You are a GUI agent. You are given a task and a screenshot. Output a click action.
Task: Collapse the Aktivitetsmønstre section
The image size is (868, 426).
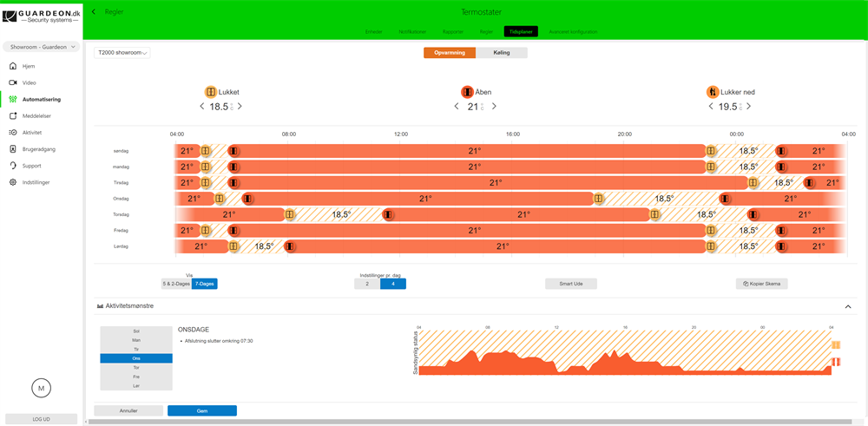click(x=847, y=306)
